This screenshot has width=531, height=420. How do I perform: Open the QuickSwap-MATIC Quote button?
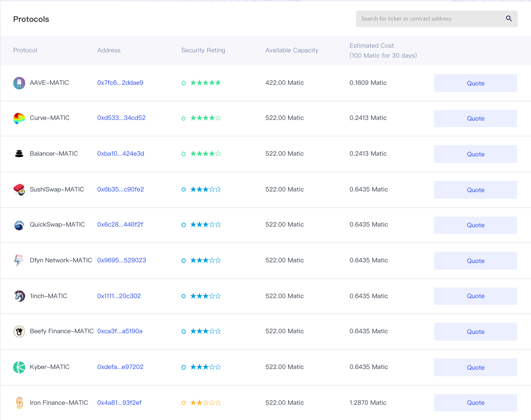coord(475,225)
